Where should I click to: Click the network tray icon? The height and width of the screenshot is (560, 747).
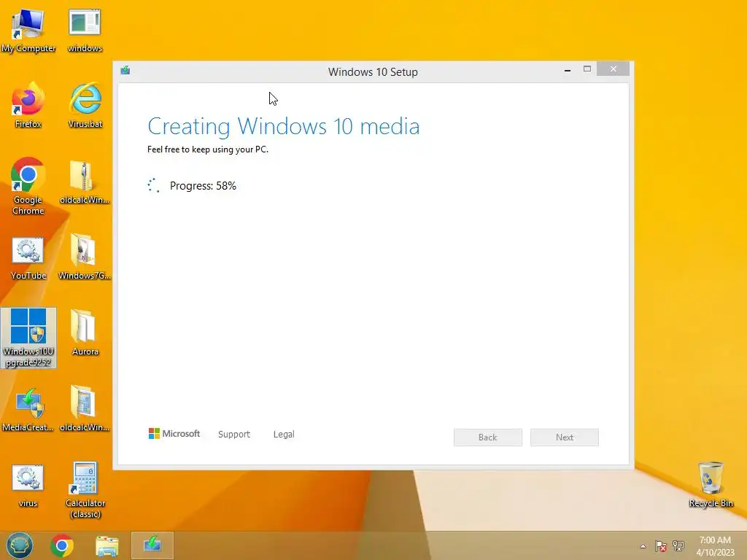coord(678,546)
